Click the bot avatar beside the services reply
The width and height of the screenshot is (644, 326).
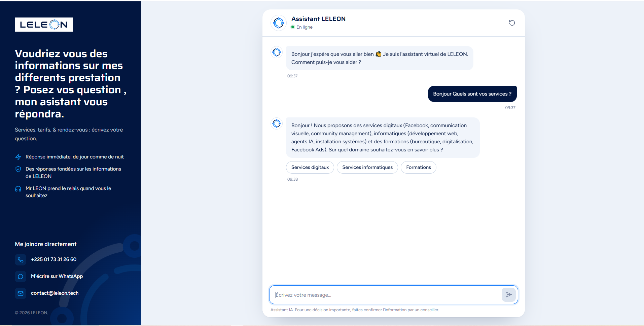coord(277,123)
